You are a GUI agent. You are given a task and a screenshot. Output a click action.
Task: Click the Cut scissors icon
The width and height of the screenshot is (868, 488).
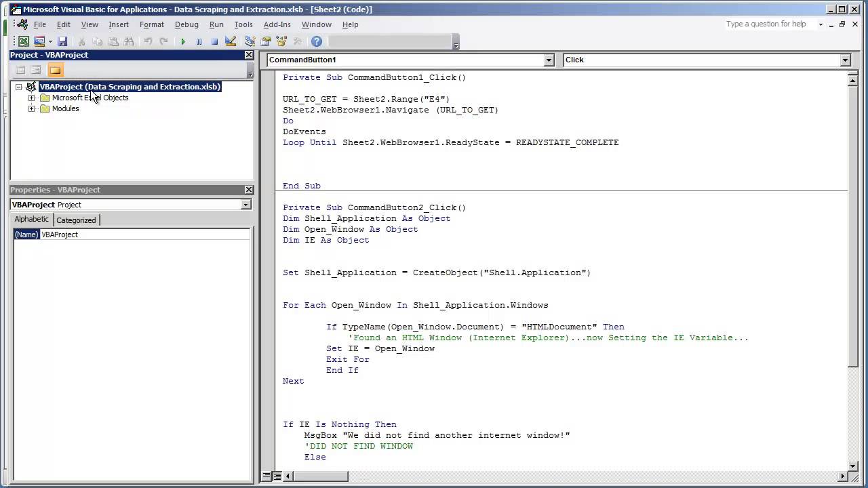click(x=81, y=41)
